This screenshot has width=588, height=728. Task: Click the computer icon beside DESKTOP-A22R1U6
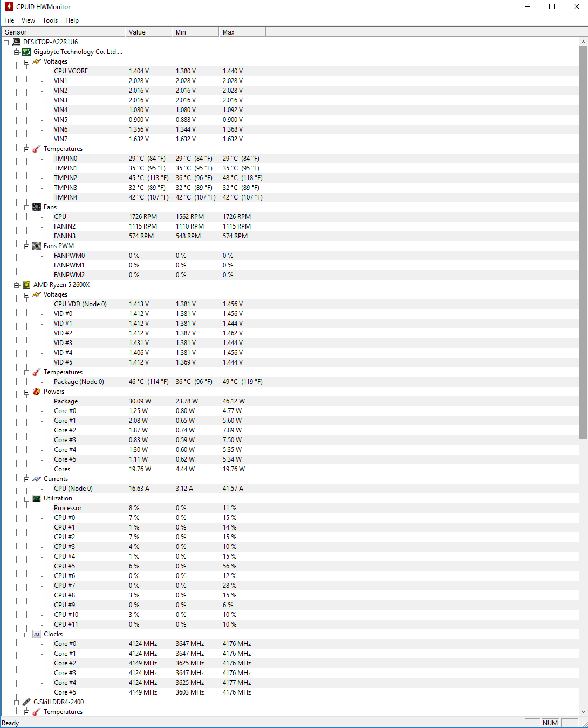[17, 42]
